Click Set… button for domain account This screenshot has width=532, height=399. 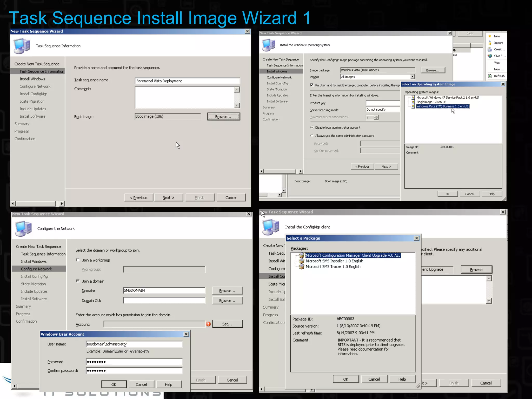click(x=227, y=324)
